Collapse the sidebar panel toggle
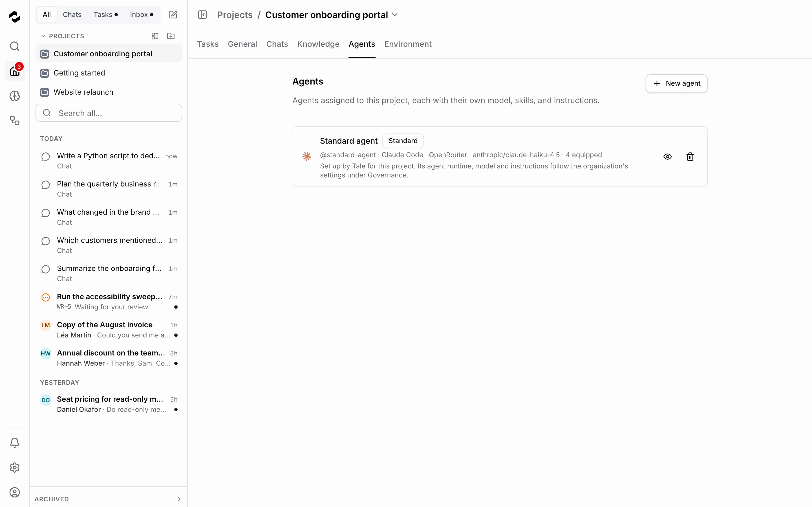 202,15
